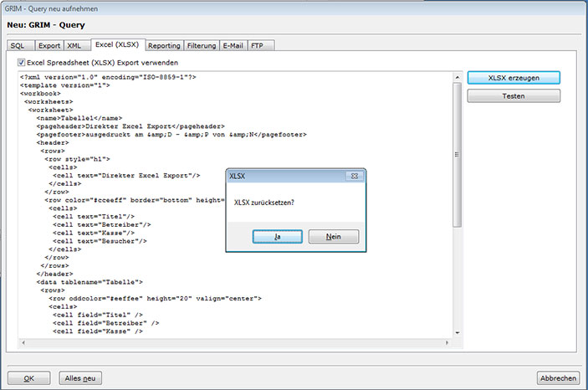Go to the Reporting tab
The height and width of the screenshot is (390, 588).
click(165, 45)
